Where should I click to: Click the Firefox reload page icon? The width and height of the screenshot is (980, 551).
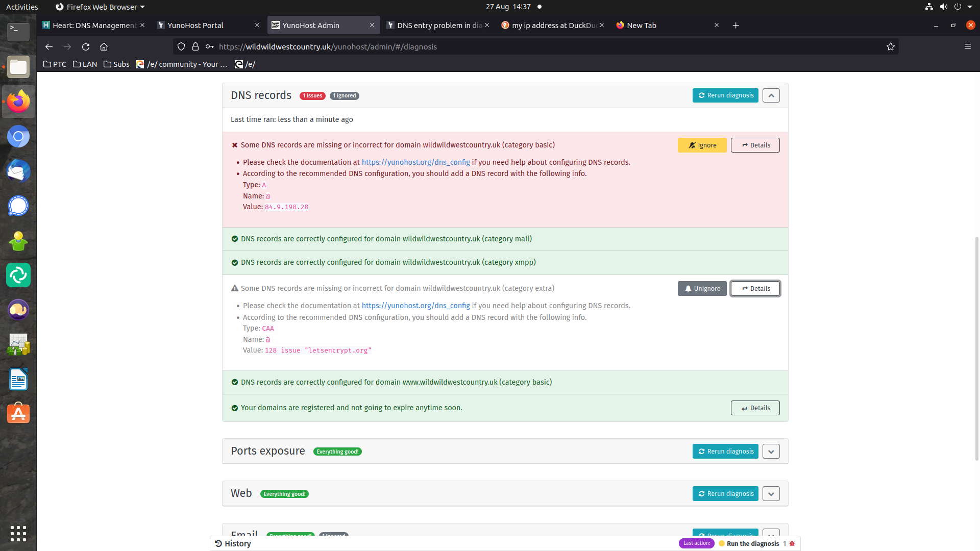coord(86,47)
